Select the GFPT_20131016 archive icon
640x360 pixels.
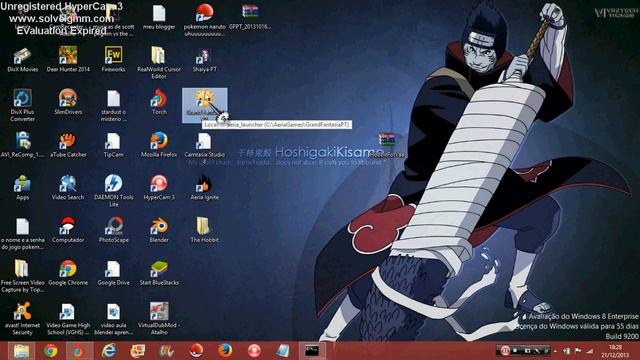250,17
